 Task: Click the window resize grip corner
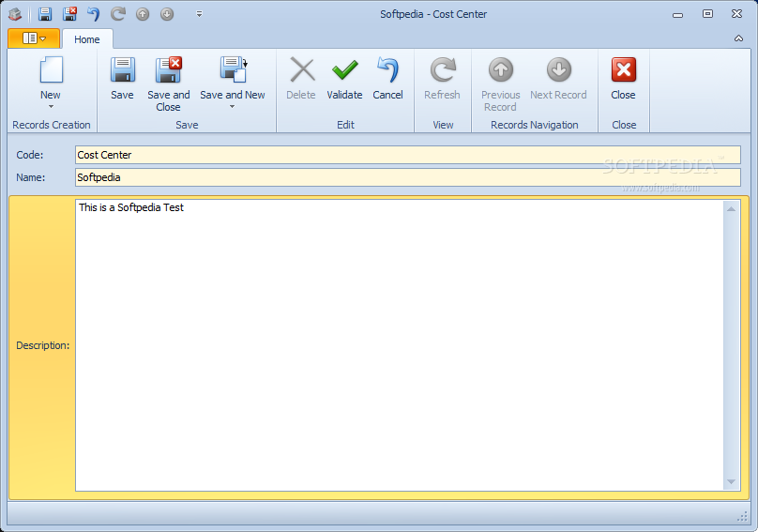click(743, 517)
